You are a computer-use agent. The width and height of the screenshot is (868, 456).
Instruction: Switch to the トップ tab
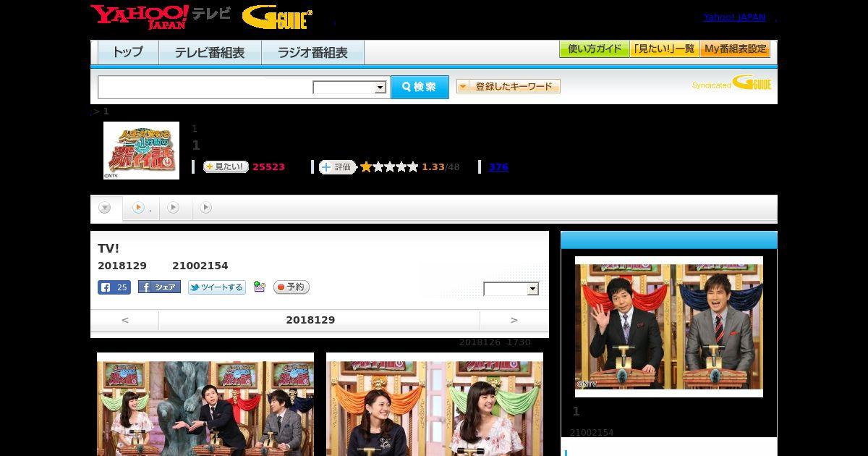[x=128, y=53]
